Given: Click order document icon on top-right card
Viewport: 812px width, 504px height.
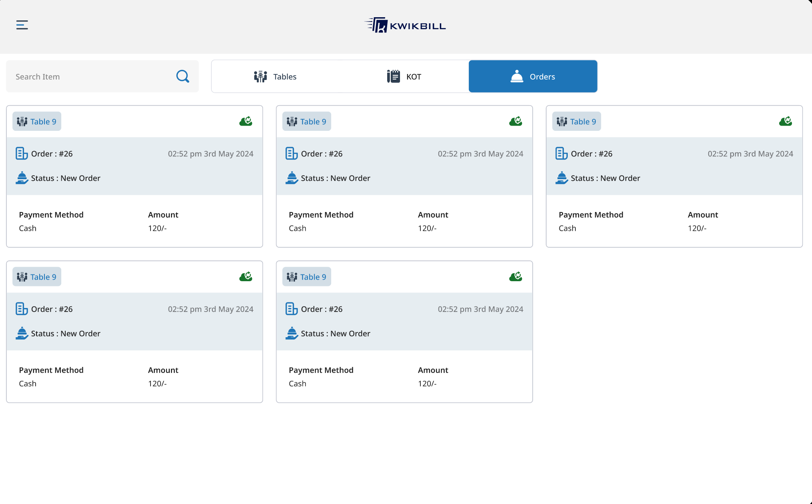Looking at the screenshot, I should (x=561, y=154).
